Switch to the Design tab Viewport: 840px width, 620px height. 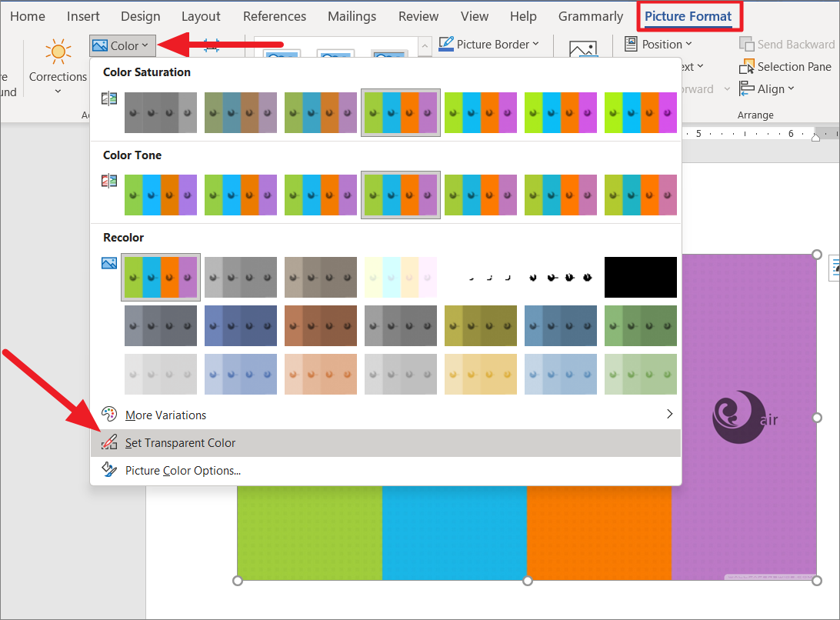[140, 17]
